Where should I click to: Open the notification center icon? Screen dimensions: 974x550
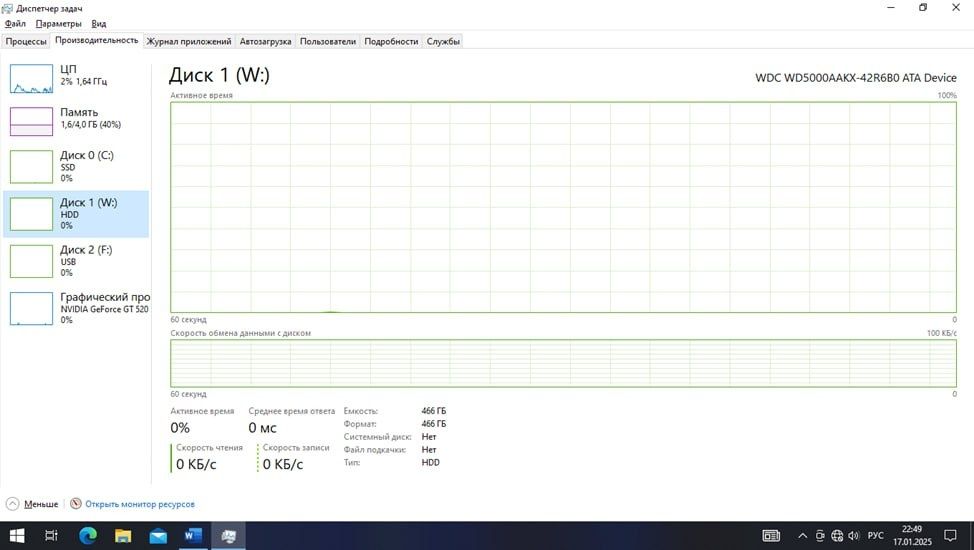click(x=950, y=536)
